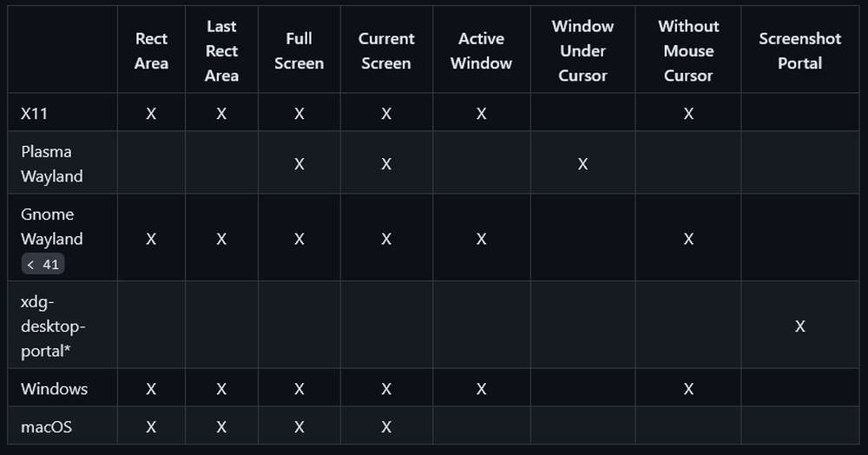The image size is (868, 455).
Task: Select the Plasma Wayland row label
Action: (x=52, y=164)
